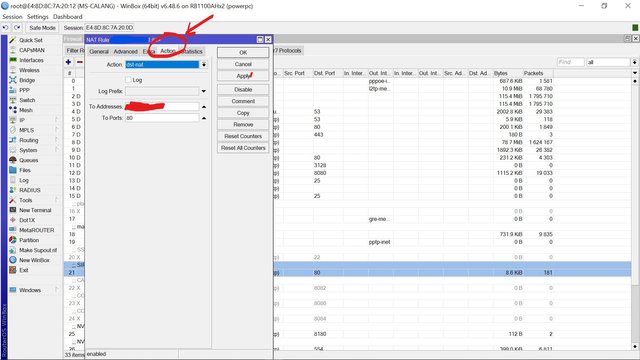Click the Apply button
640x360 pixels.
pos(243,76)
